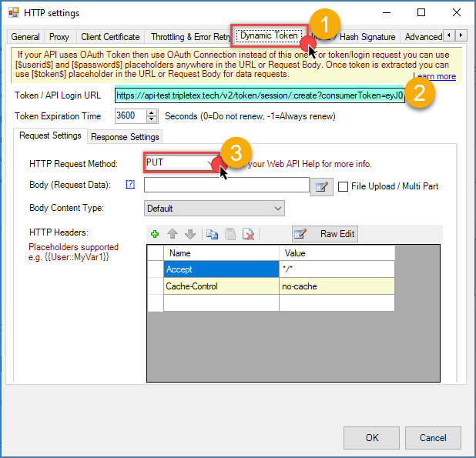The height and width of the screenshot is (458, 476).
Task: Click the Token Expiration Time field
Action: coord(129,116)
